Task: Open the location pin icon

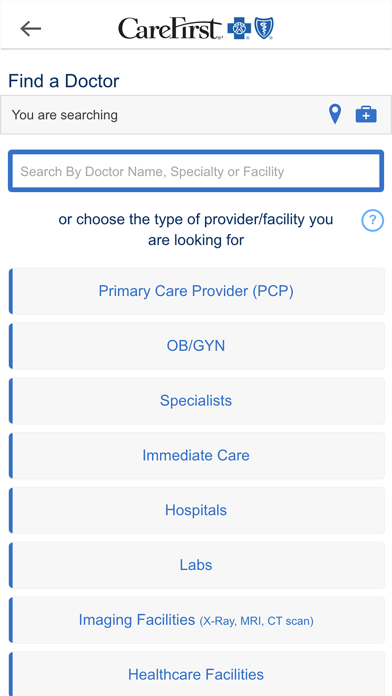Action: pyautogui.click(x=335, y=115)
